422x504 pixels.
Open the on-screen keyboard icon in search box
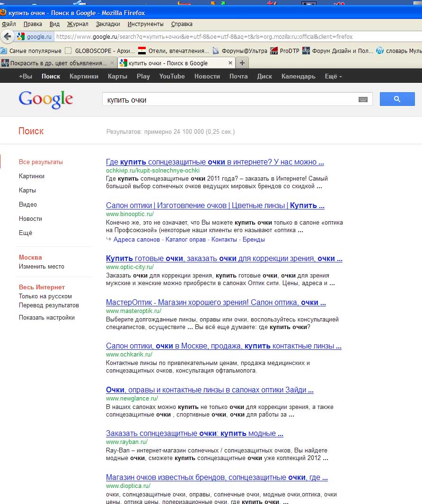pos(363,99)
